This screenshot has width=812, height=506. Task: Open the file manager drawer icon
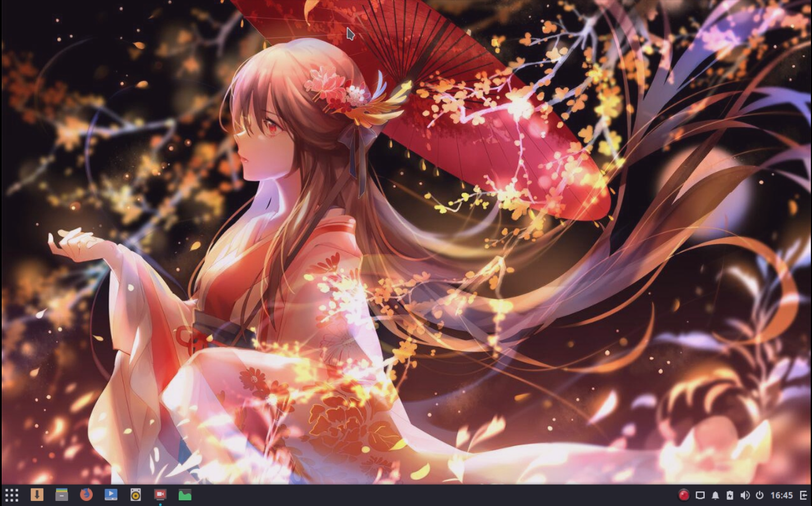(62, 495)
